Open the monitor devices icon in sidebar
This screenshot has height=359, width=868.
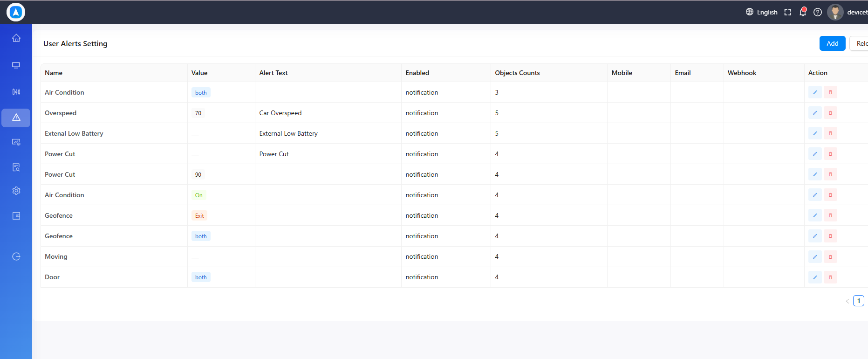click(x=16, y=65)
